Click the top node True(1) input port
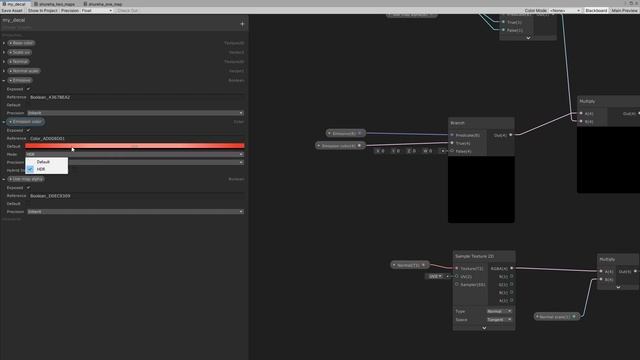 coord(503,22)
